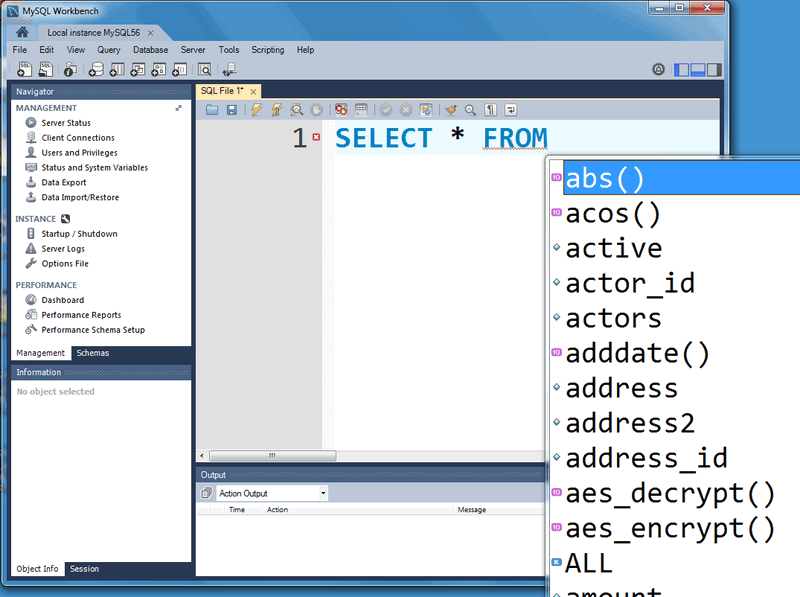Open the Query menu

(x=109, y=49)
